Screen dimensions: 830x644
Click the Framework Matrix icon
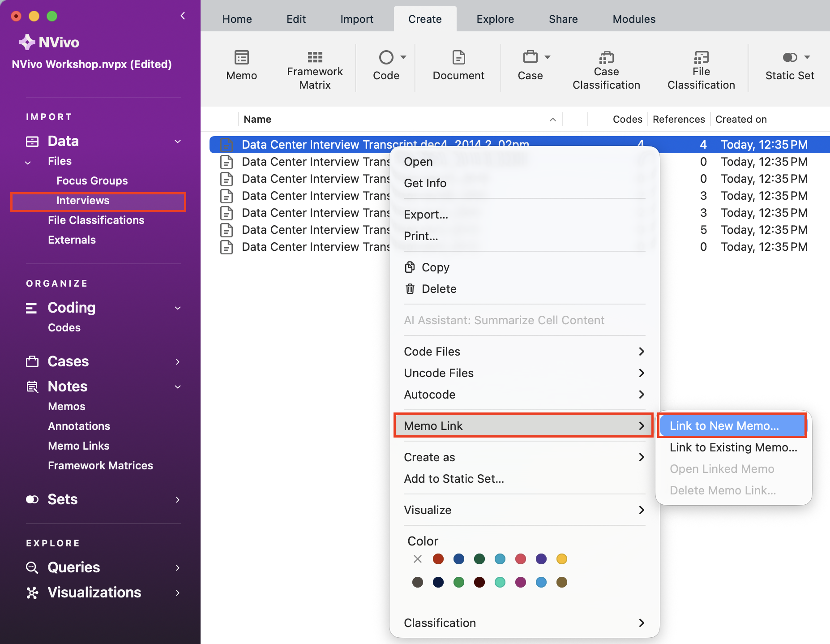coord(315,57)
